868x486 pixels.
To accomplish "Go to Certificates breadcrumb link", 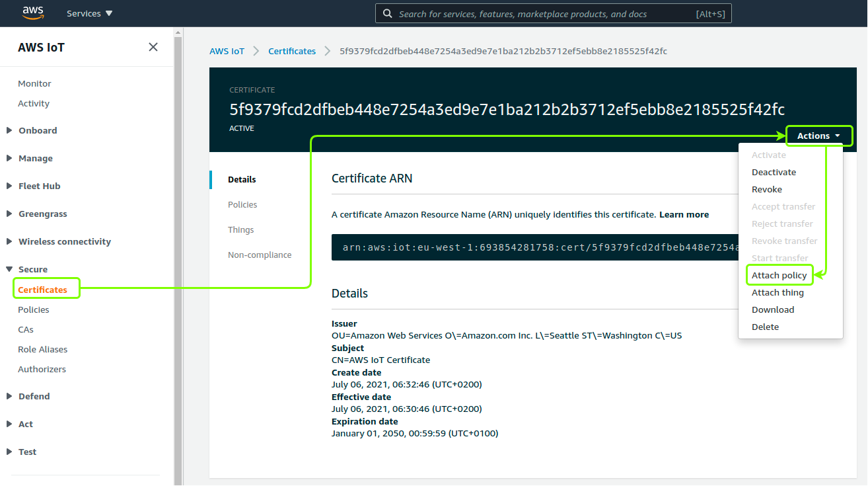I will (292, 51).
